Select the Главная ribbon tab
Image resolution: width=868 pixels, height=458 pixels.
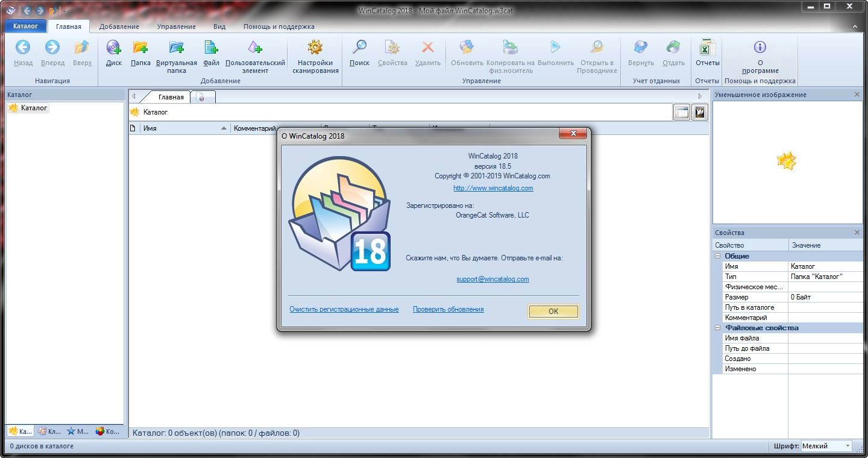[x=69, y=27]
